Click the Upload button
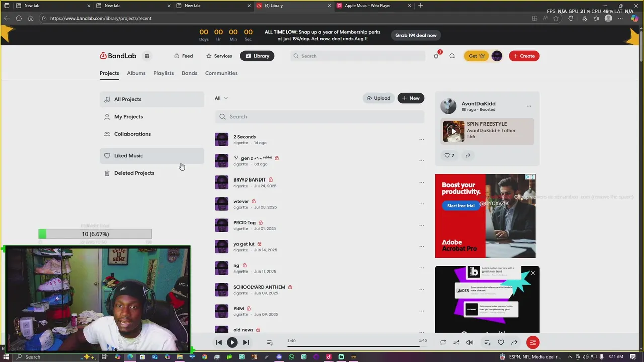 (378, 98)
